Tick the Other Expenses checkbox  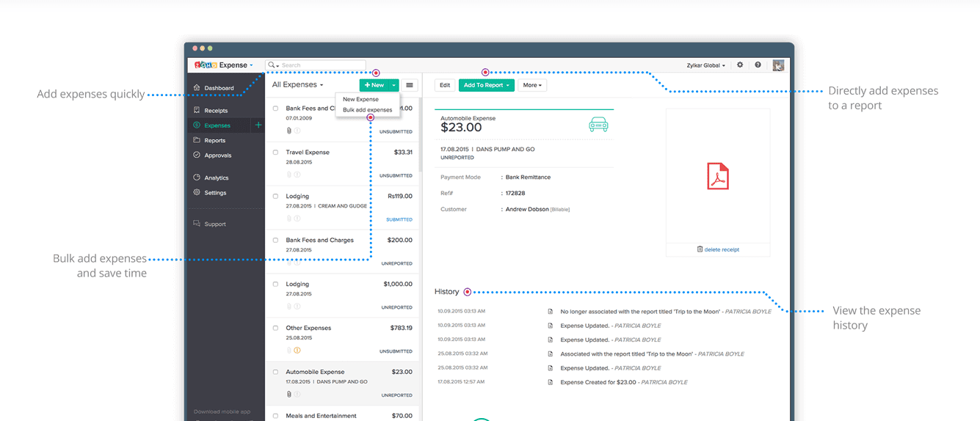pos(275,329)
